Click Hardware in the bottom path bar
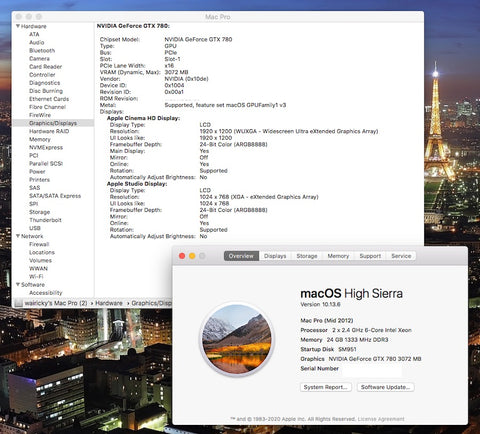The image size is (480, 434). click(109, 303)
